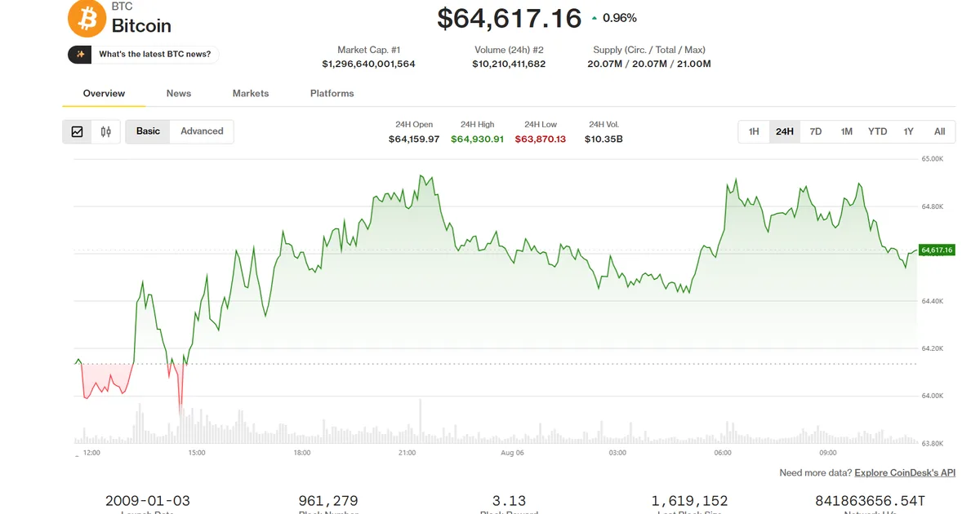Open What's the latest BTC news button
The height and width of the screenshot is (514, 980).
tap(144, 55)
